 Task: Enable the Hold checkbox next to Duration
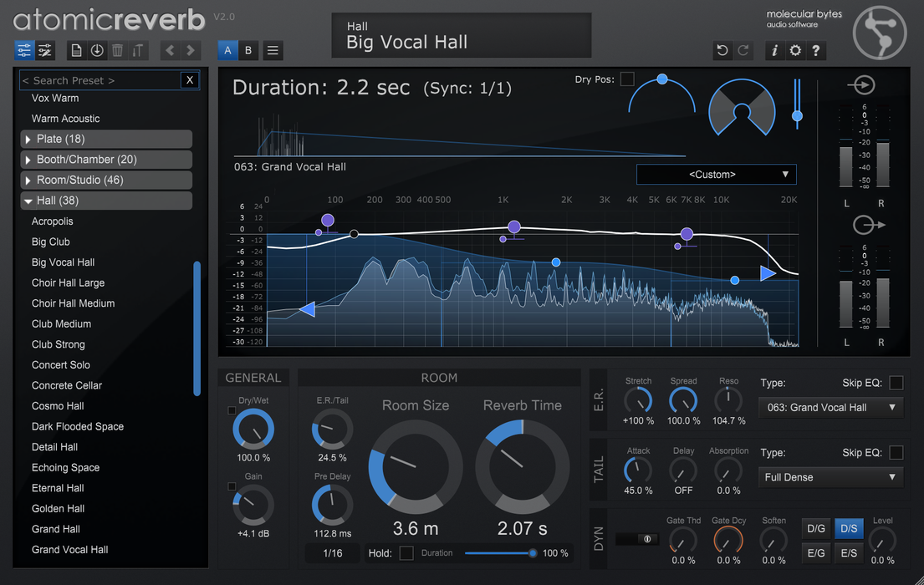(406, 552)
